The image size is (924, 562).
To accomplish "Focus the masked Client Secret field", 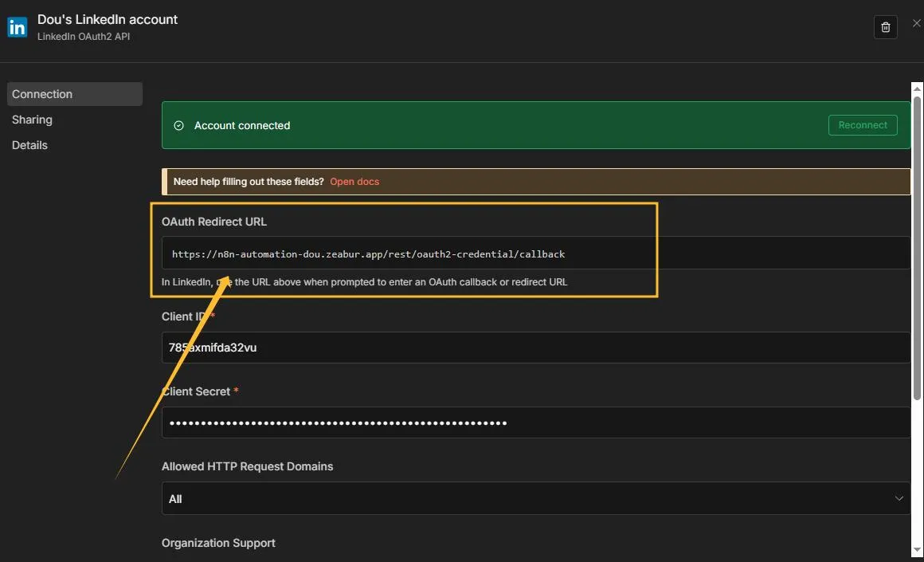I will (x=535, y=422).
